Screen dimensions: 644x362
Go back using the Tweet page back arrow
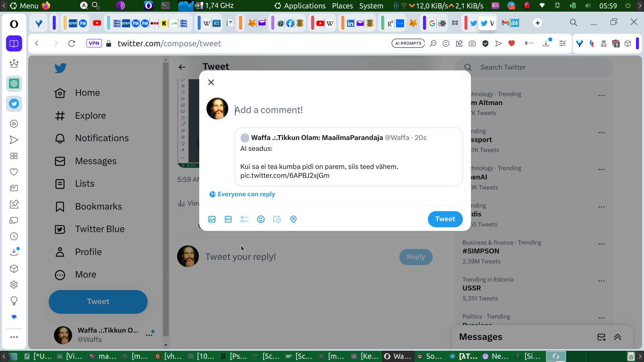click(182, 67)
